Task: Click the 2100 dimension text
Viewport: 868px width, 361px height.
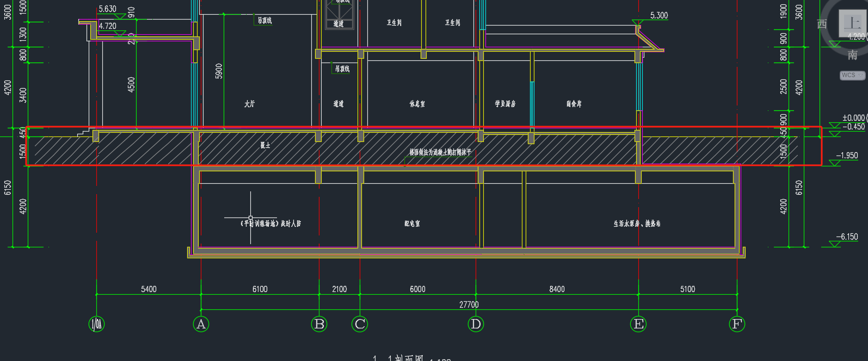Action: 339,289
